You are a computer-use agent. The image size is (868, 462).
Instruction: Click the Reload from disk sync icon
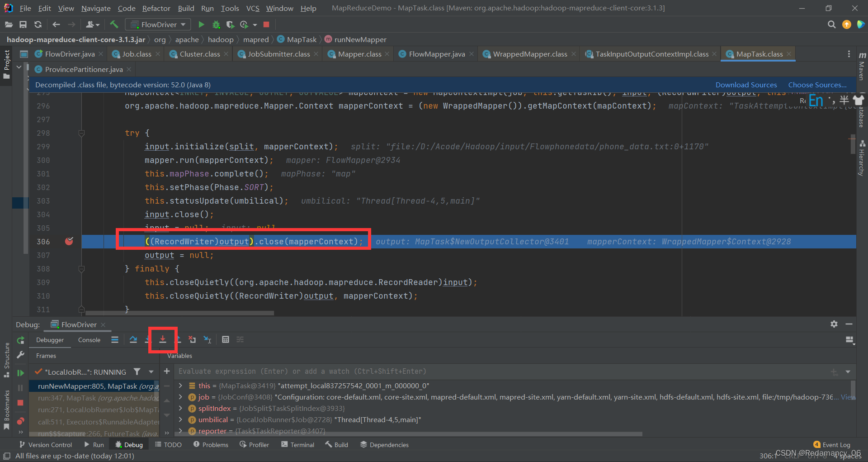[x=38, y=24]
